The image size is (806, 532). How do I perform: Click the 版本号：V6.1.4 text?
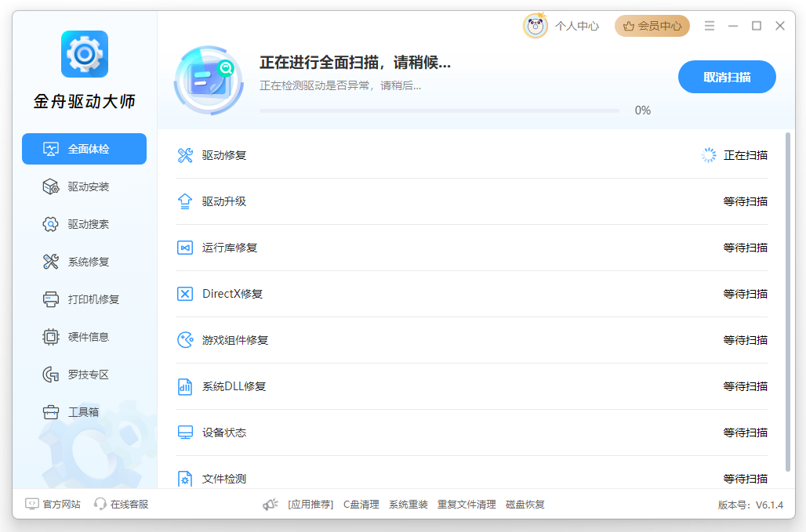(750, 505)
